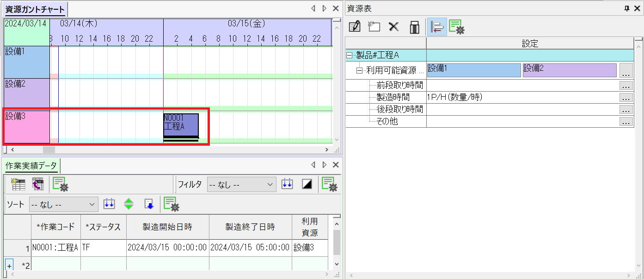Click the add new row table icon

(x=18, y=185)
